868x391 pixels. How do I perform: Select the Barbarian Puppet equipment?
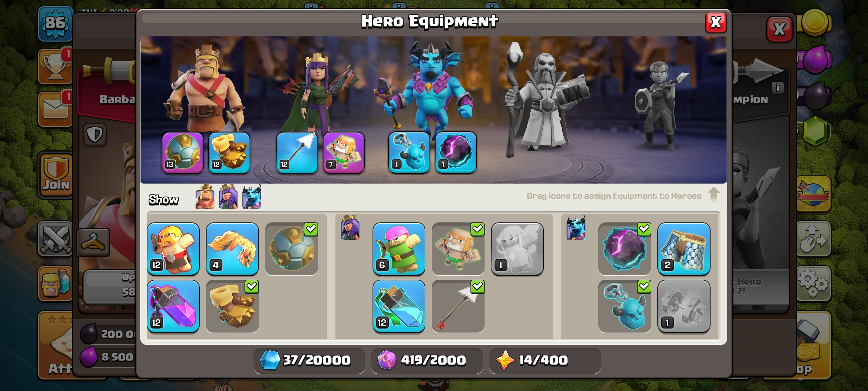[173, 249]
